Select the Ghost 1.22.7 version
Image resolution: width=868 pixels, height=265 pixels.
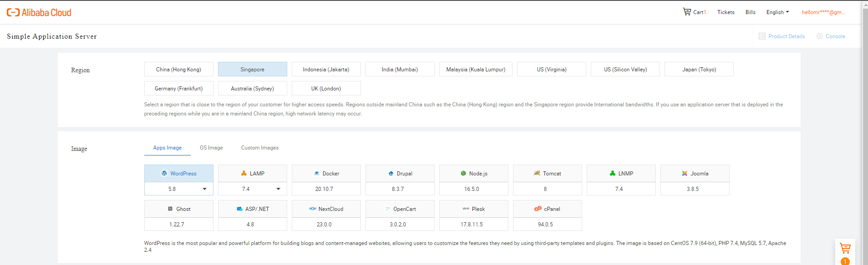click(179, 224)
